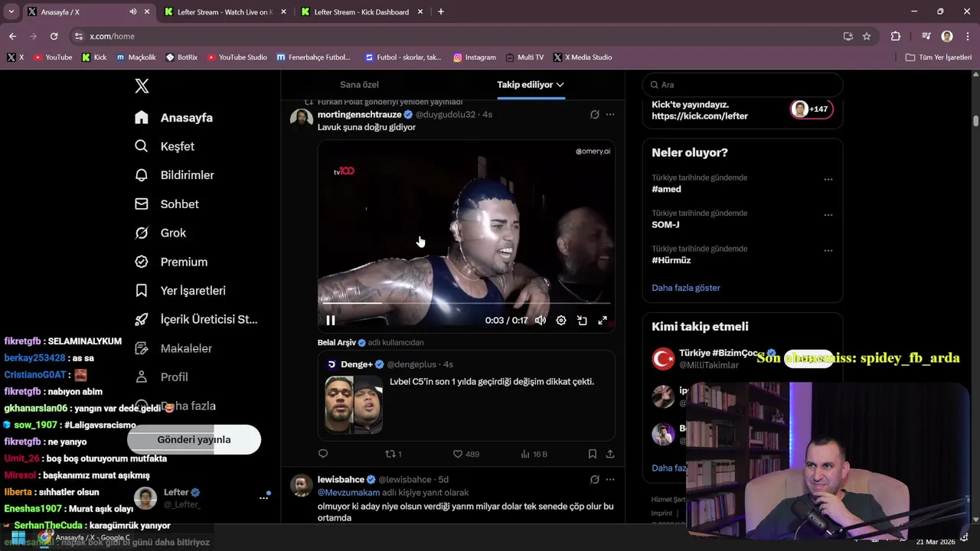Open more options for SOM-J trend
980x551 pixels.
828,215
